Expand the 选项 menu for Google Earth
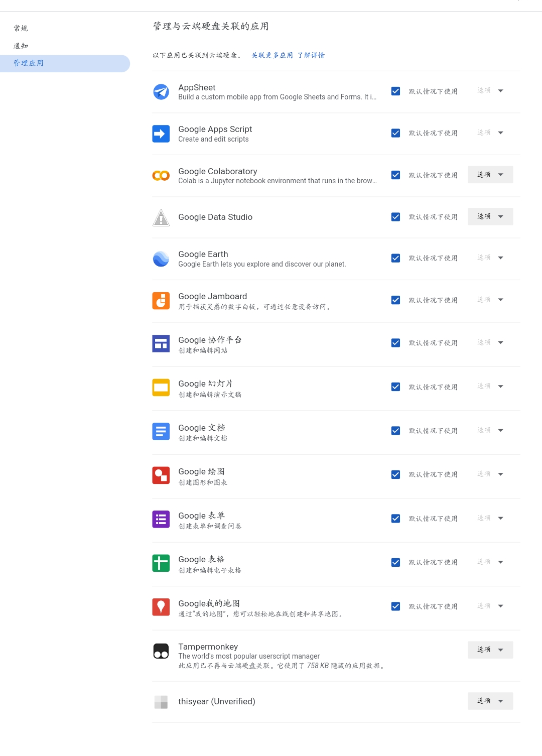The image size is (542, 756). (x=490, y=258)
